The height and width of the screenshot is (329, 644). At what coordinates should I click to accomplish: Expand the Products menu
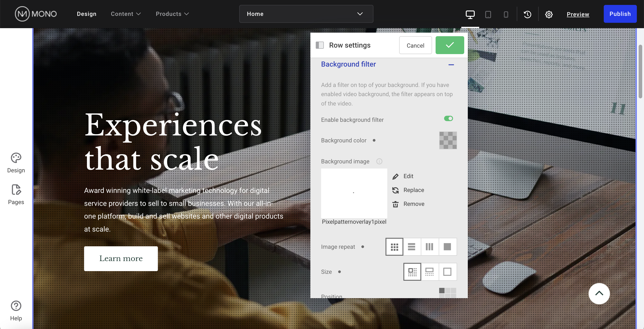tap(172, 14)
